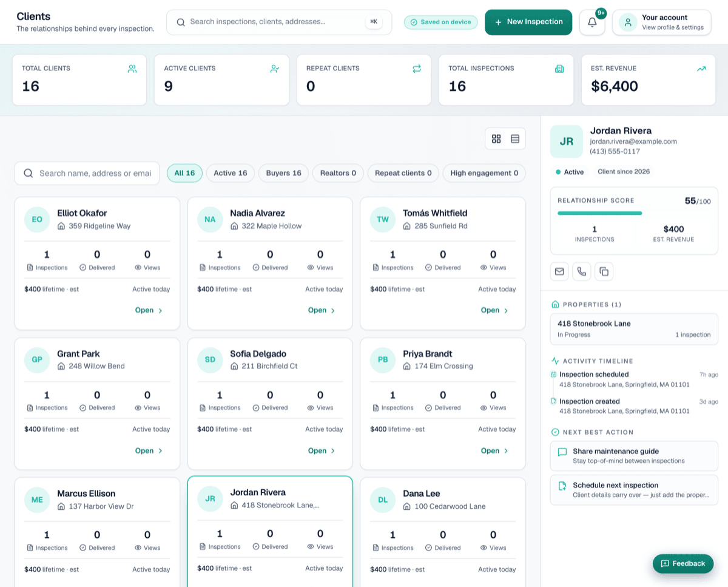Screen dimensions: 728x587
Task: Click 211 Birchfield Ct address
Action: click(269, 366)
